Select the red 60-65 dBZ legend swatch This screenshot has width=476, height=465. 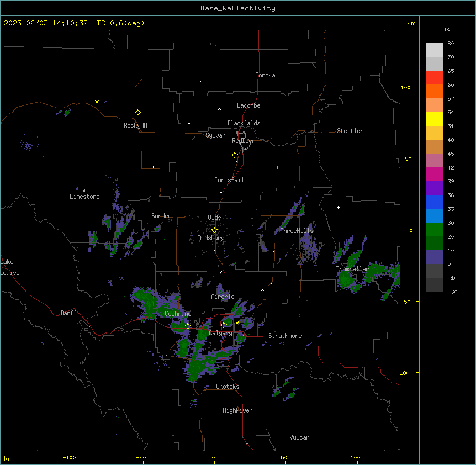click(x=434, y=78)
